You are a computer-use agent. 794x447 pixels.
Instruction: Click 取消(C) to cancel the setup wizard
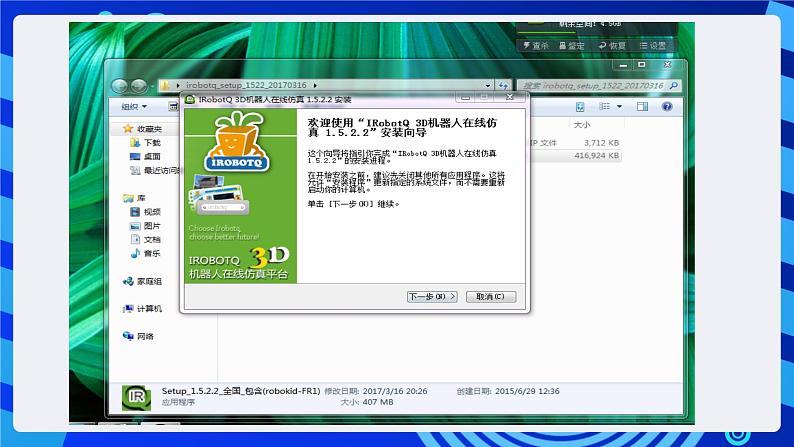[x=490, y=297]
